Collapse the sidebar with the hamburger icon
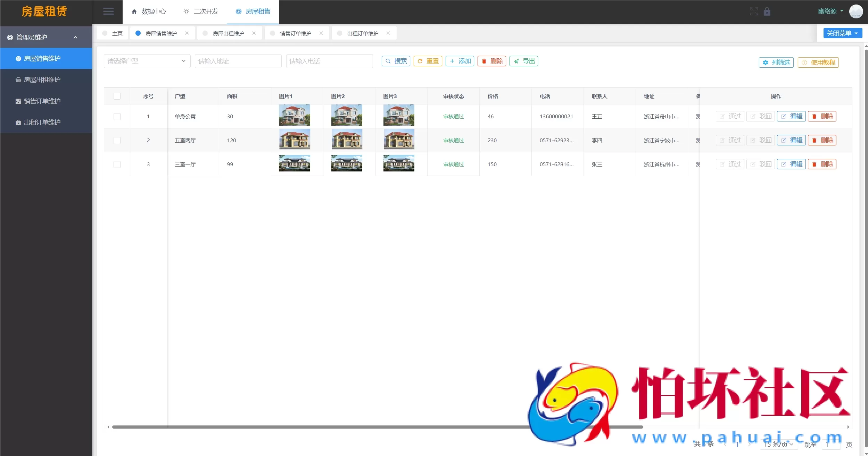The height and width of the screenshot is (456, 868). click(x=108, y=11)
